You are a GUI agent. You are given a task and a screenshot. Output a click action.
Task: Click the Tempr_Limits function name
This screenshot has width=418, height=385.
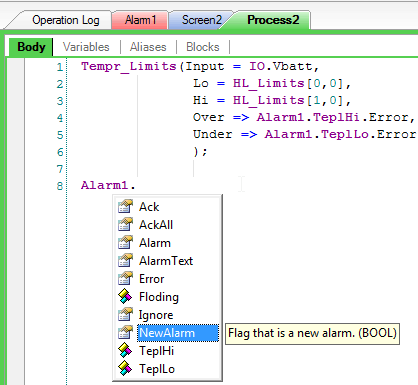coord(129,66)
